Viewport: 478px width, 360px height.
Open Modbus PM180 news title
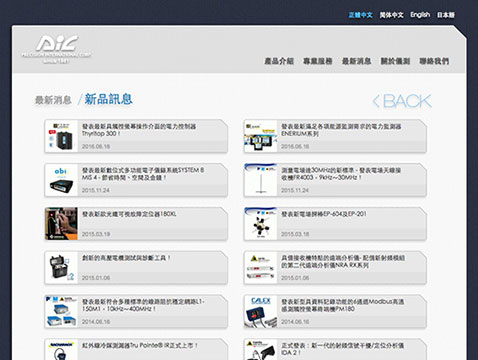[343, 305]
